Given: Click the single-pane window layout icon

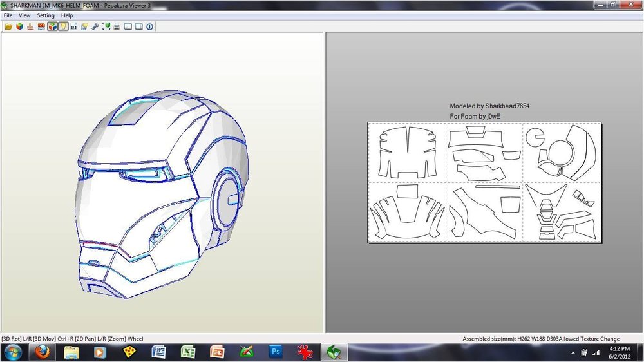Looking at the screenshot, I should (139, 26).
